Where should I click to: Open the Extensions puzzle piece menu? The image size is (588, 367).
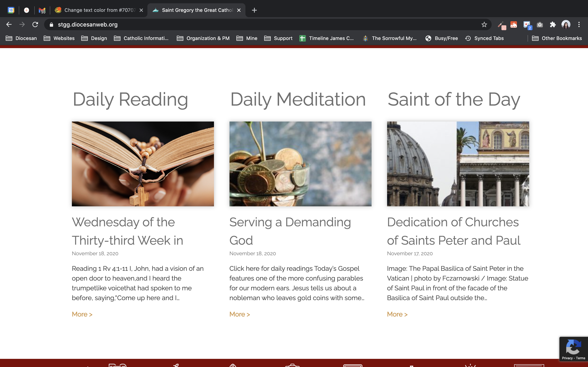point(553,24)
